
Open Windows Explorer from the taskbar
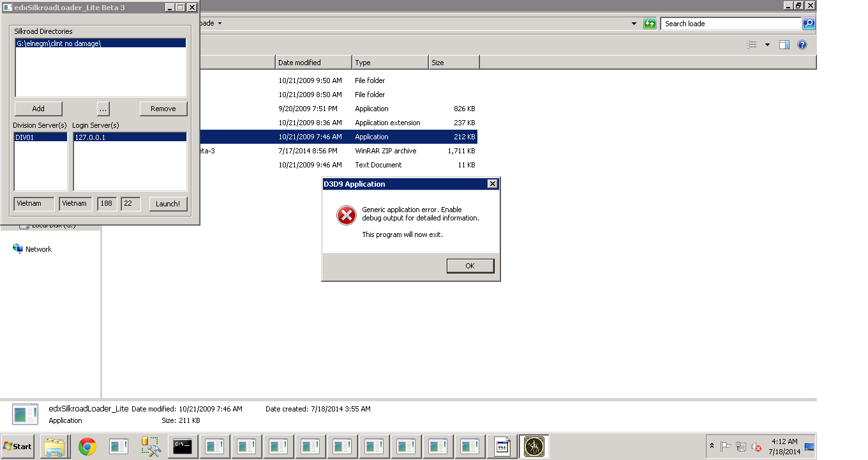[55, 447]
